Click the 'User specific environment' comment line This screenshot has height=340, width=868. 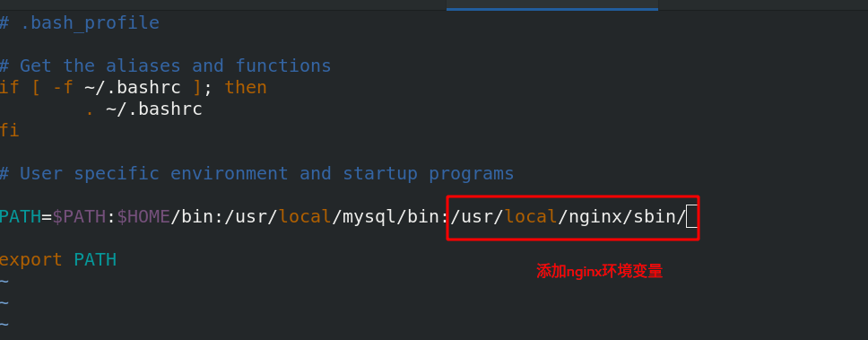pos(256,174)
